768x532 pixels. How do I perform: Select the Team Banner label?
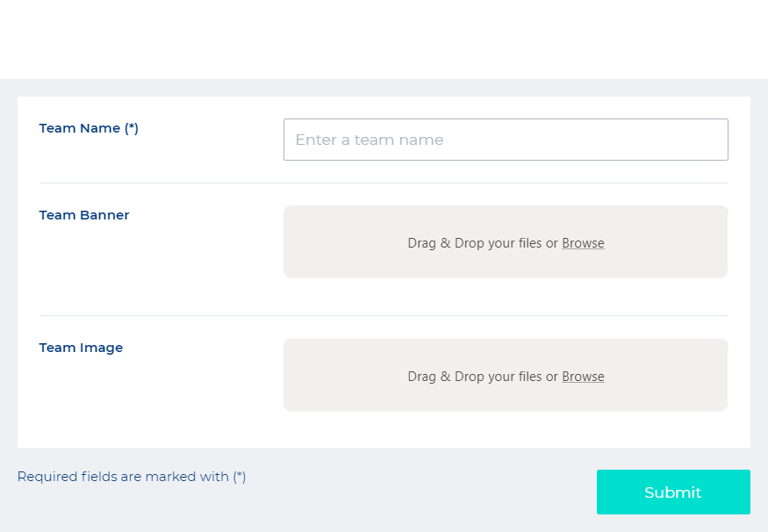click(x=84, y=215)
